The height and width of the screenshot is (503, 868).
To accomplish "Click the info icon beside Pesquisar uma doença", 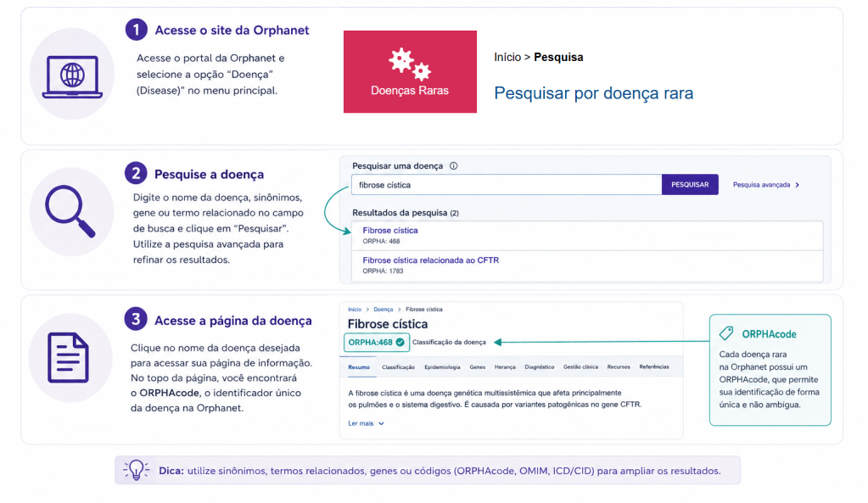I will 453,166.
